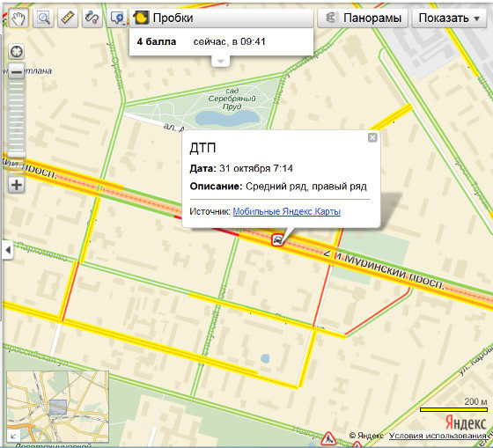Viewport: 493px width, 448px height.
Task: Zoom out using the minus button
Action: pos(17,72)
